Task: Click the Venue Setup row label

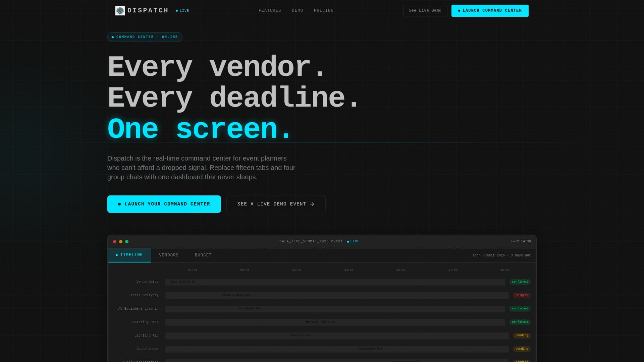Action: tap(147, 282)
